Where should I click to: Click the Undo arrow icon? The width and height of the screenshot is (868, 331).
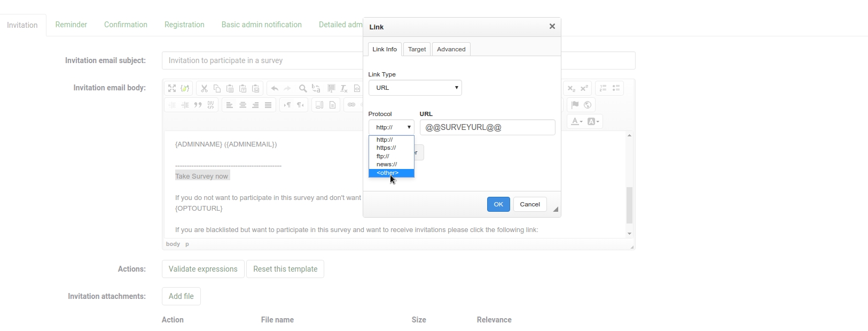coord(275,89)
